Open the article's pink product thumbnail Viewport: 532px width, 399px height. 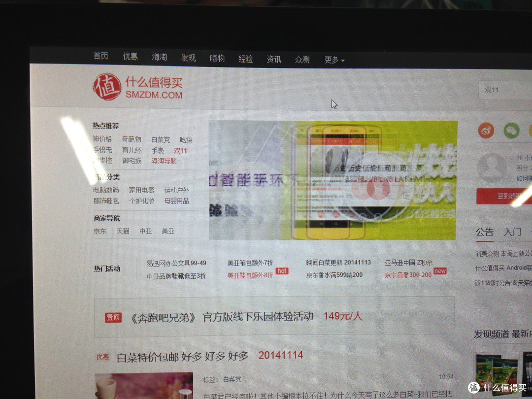pos(144,386)
